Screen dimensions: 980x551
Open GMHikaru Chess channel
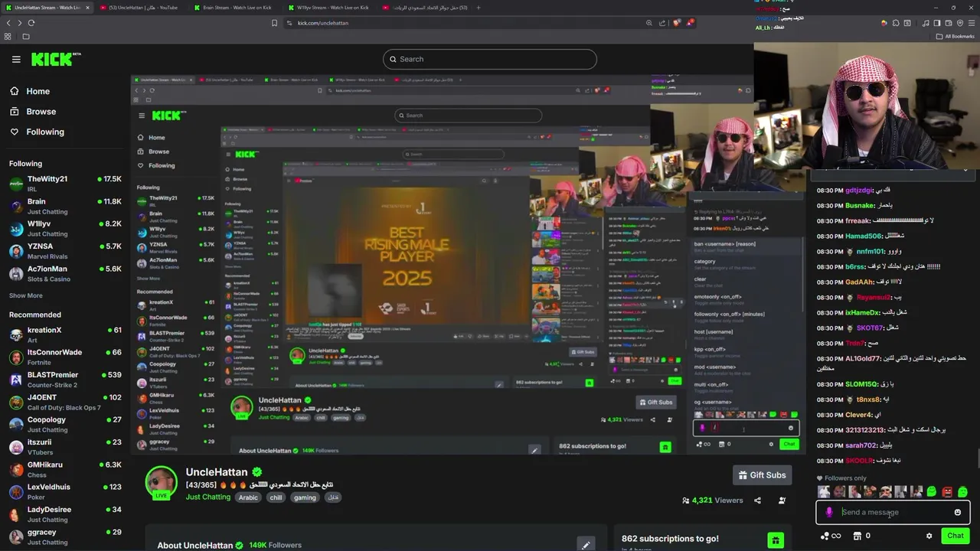tap(64, 469)
